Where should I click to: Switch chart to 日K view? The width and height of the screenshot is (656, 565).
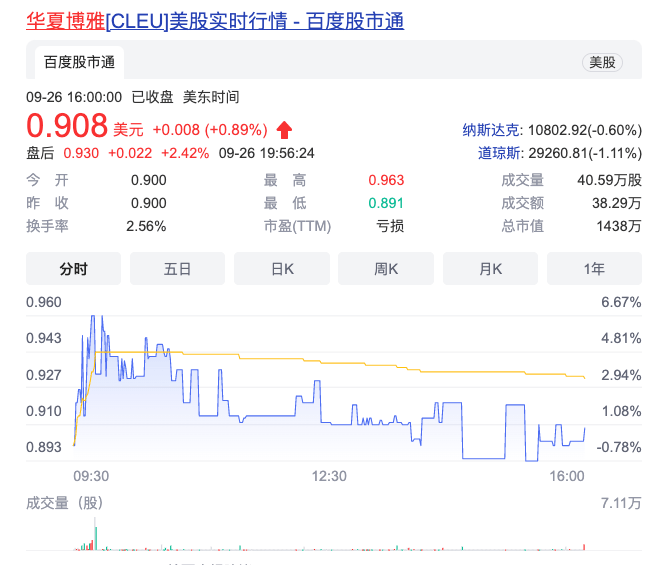point(282,269)
